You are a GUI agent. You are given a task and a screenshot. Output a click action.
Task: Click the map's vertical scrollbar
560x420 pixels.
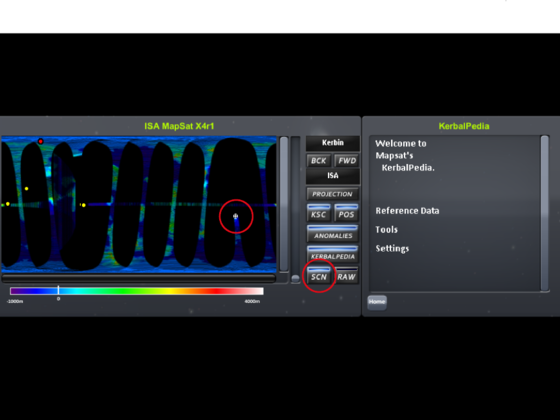(x=284, y=204)
